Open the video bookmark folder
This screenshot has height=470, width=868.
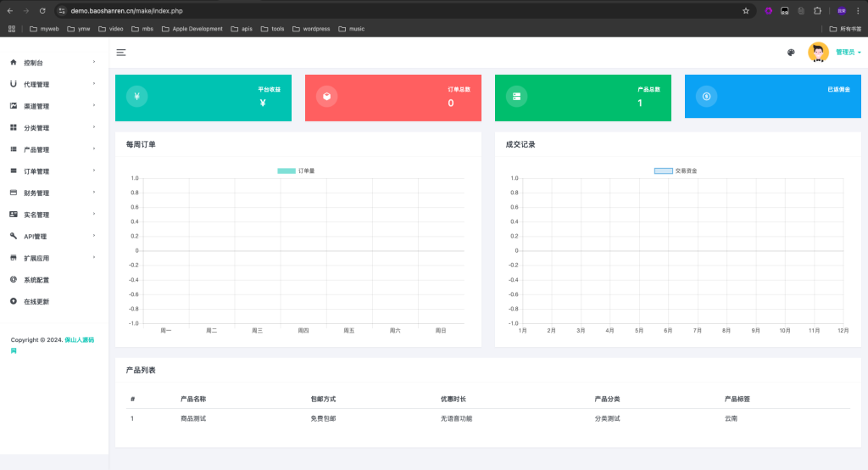tap(111, 29)
